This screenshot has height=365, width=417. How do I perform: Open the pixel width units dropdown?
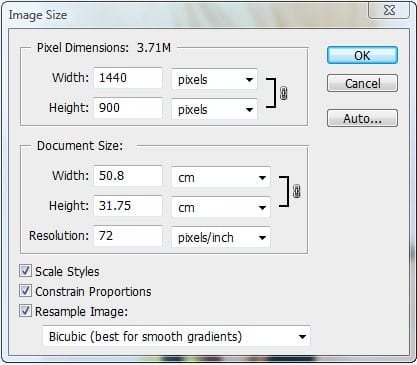click(x=214, y=79)
